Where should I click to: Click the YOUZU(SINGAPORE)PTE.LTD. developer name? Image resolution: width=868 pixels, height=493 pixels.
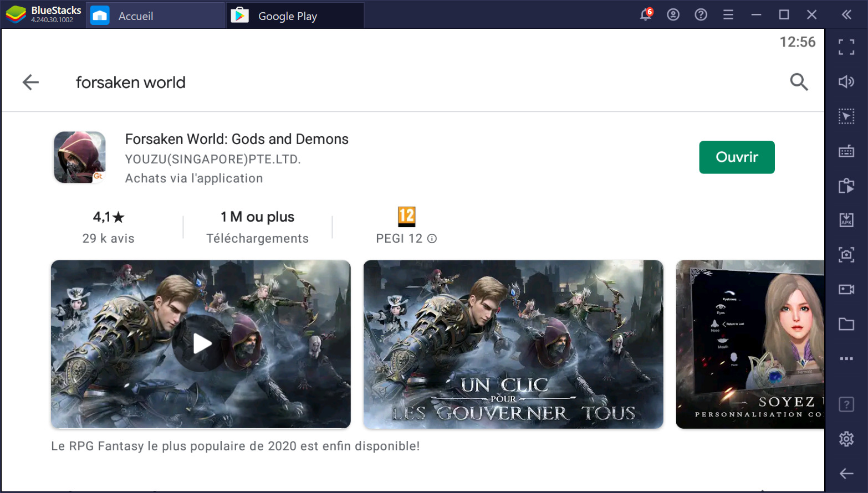pos(213,160)
